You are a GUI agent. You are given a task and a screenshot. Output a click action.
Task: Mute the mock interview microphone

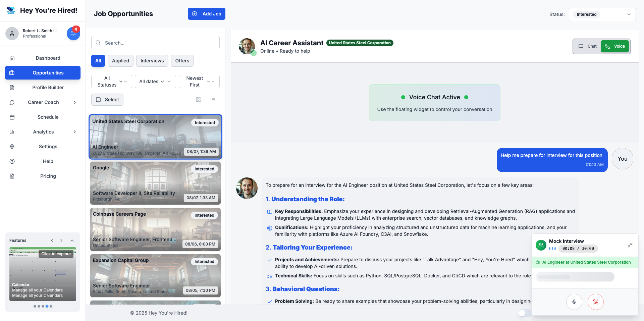(574, 302)
